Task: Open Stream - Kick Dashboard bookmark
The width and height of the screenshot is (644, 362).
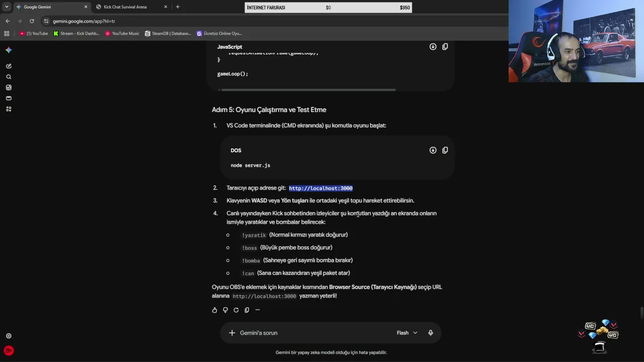Action: (76, 34)
